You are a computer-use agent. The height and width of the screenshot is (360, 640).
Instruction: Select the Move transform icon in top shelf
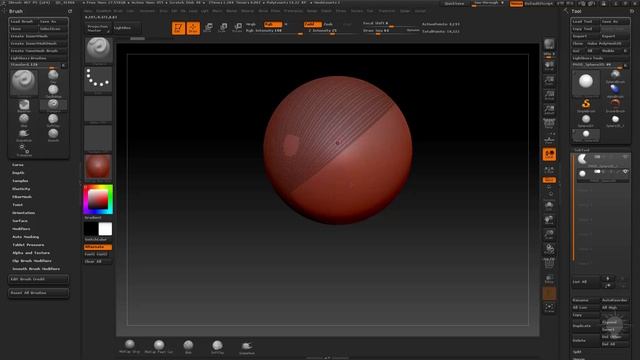pos(208,28)
